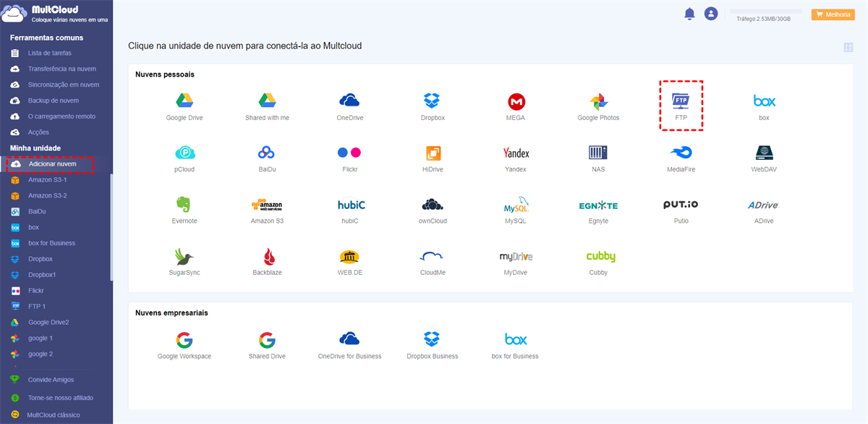Add MySQL connection
868x424 pixels.
pos(516,210)
